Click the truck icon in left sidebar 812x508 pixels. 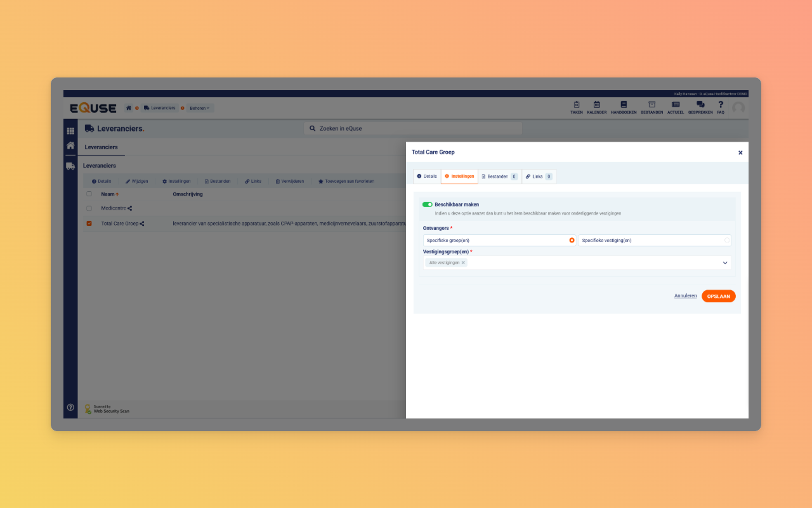pos(70,166)
